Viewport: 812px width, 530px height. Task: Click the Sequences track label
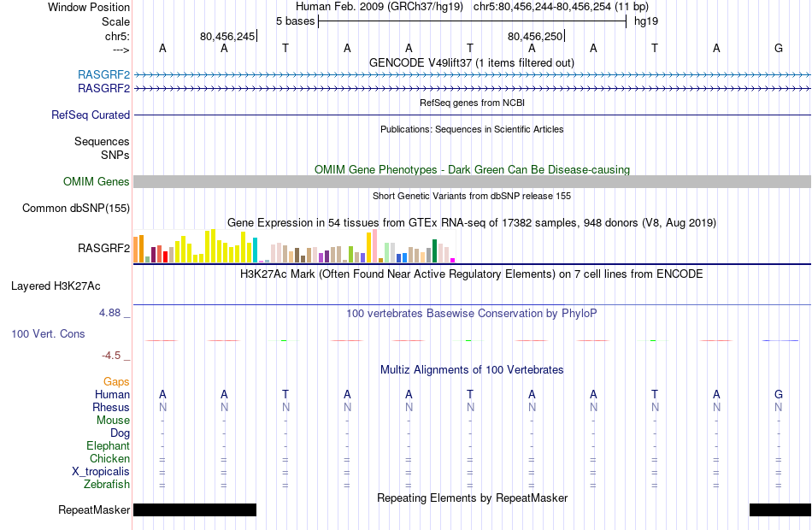(x=102, y=141)
